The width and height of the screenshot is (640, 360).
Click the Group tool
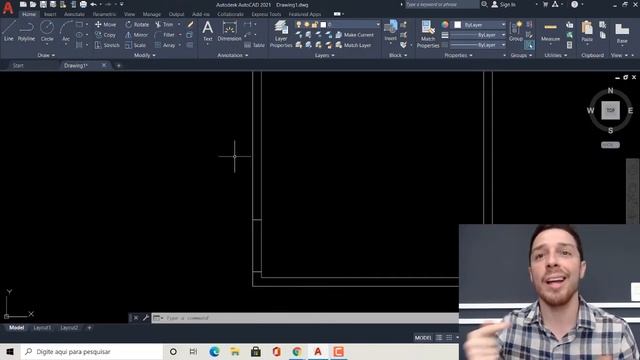pyautogui.click(x=516, y=31)
